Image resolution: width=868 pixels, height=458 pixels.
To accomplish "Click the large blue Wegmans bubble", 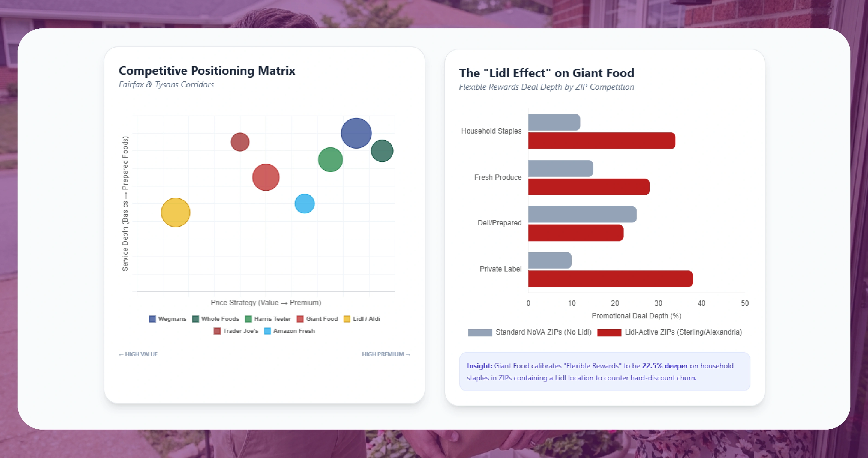I will (356, 133).
